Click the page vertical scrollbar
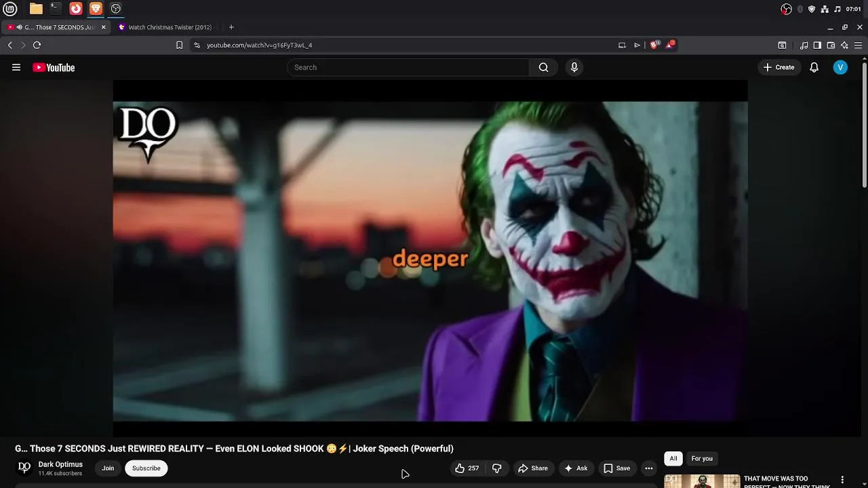 (865, 124)
